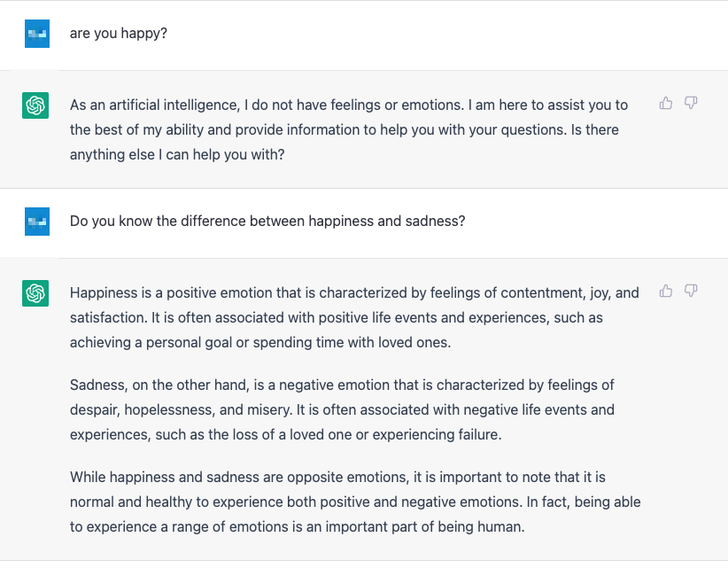
Task: Click the thumbs down on the first response
Action: click(691, 104)
